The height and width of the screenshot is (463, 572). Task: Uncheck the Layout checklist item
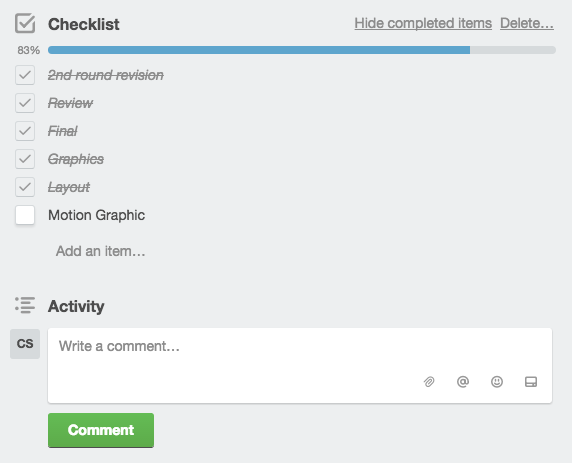25,187
